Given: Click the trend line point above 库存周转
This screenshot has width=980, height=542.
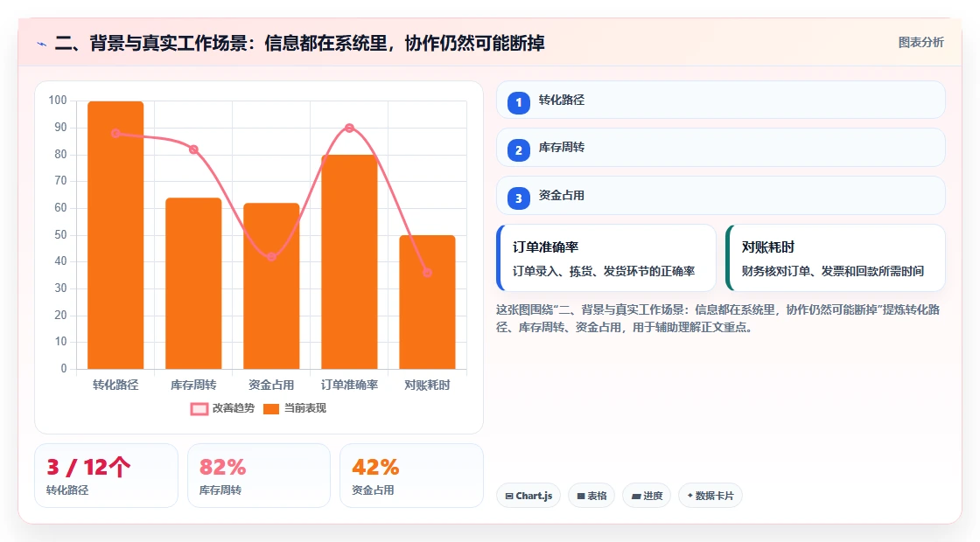Looking at the screenshot, I should pos(193,149).
